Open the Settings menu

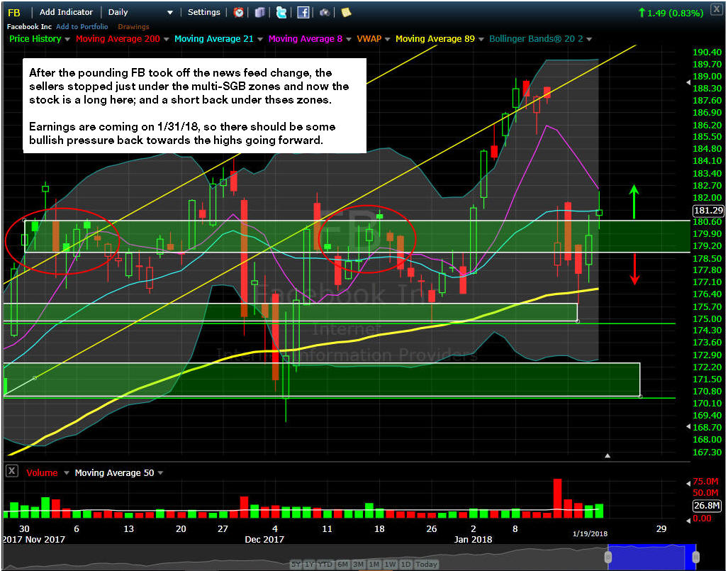click(204, 13)
